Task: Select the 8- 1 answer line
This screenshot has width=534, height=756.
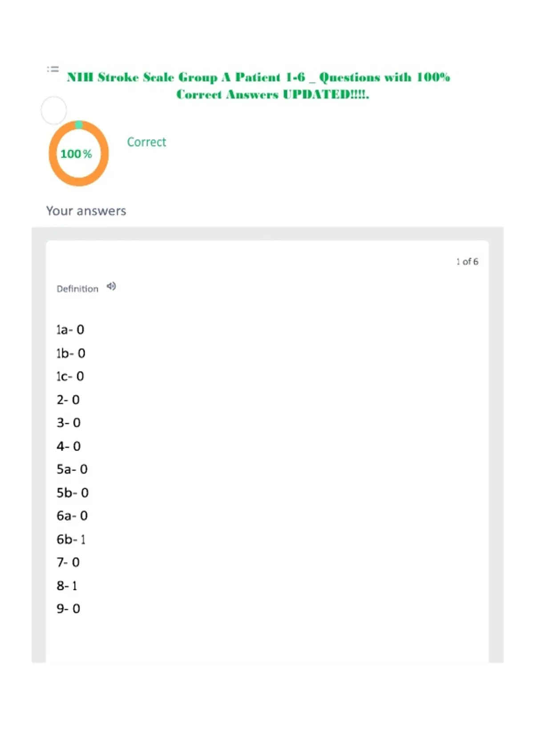Action: [67, 586]
